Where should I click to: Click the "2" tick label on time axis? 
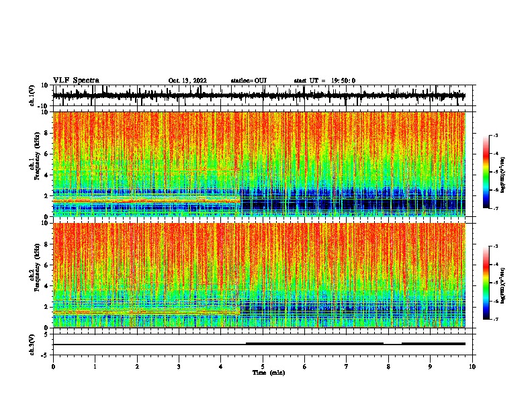click(137, 367)
